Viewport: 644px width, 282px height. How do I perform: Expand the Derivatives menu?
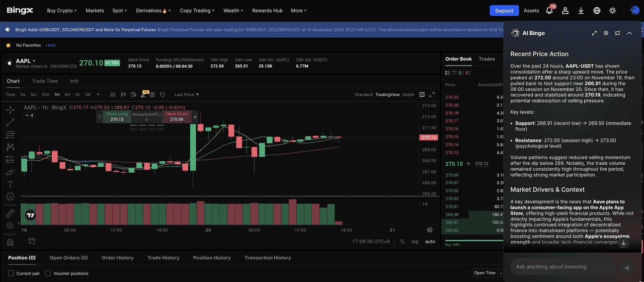point(153,11)
